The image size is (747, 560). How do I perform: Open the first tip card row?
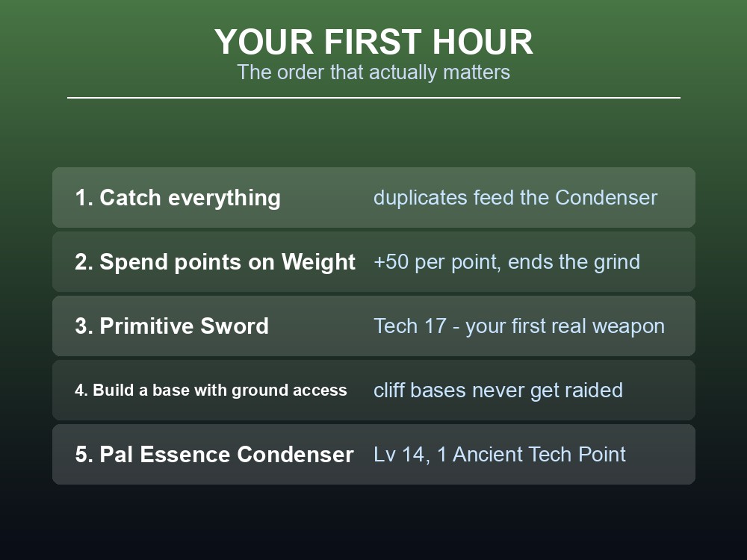coord(373,197)
